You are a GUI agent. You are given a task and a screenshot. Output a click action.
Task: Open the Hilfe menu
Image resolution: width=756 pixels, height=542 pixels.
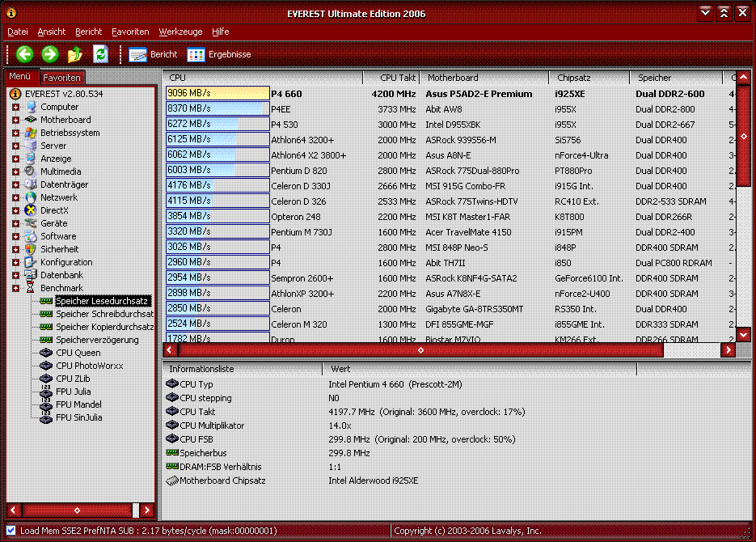tap(221, 32)
